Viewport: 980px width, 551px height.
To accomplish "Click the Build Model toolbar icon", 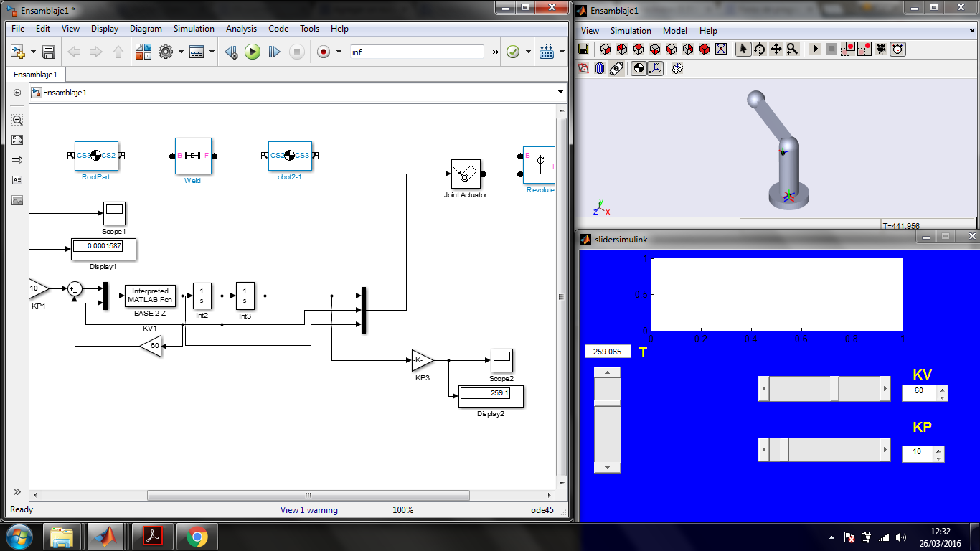I will pyautogui.click(x=546, y=52).
